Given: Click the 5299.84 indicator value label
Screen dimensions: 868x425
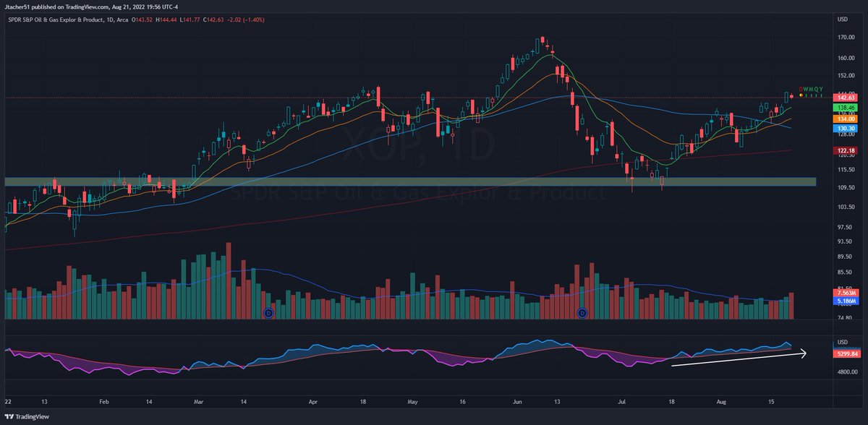Looking at the screenshot, I should (x=846, y=355).
